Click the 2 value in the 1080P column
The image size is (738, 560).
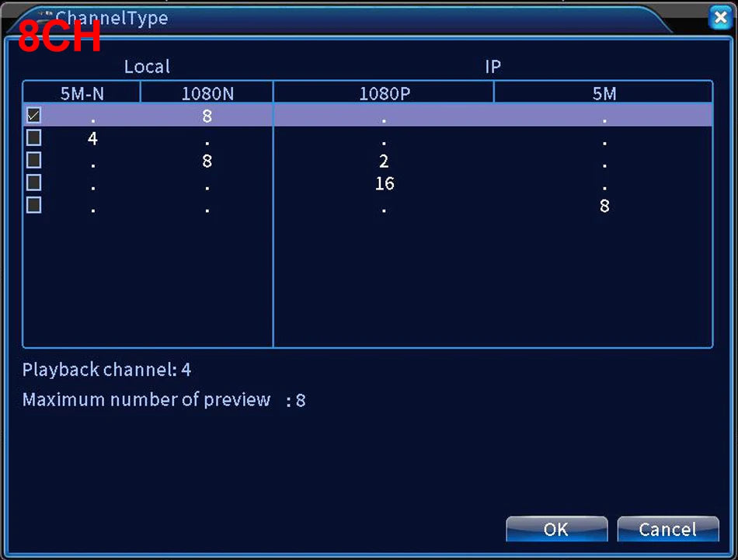tap(384, 162)
